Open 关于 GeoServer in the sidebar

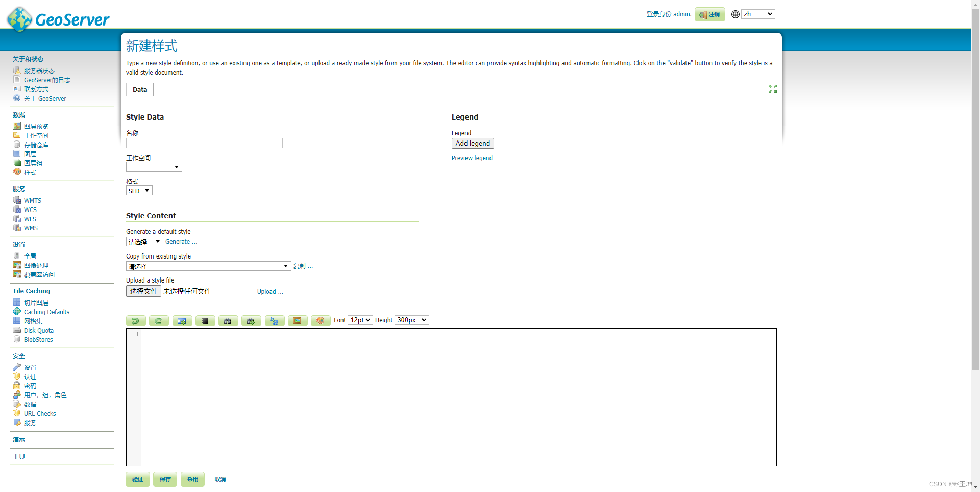coord(45,99)
